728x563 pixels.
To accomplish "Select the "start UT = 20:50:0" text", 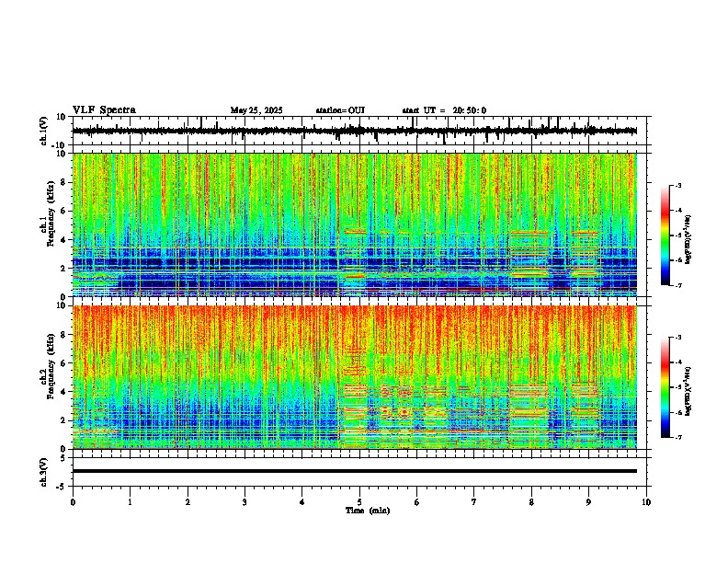I will coord(444,110).
